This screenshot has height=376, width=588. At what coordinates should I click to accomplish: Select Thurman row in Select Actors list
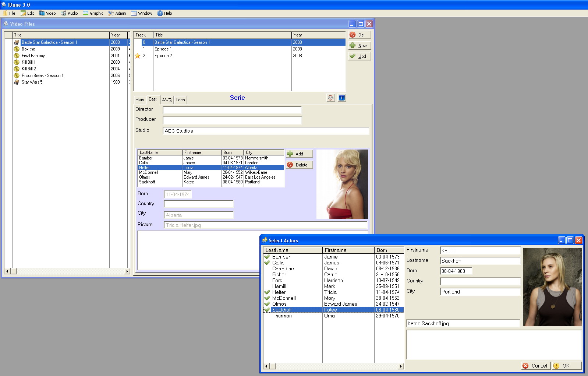[334, 316]
